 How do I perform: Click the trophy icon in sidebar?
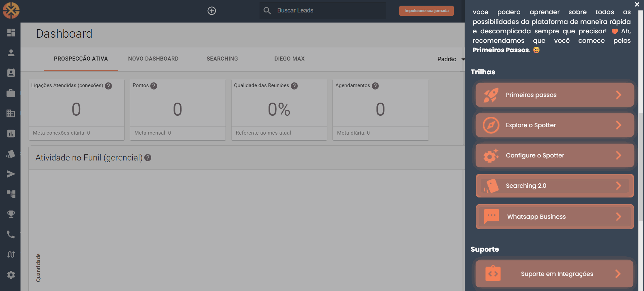11,214
